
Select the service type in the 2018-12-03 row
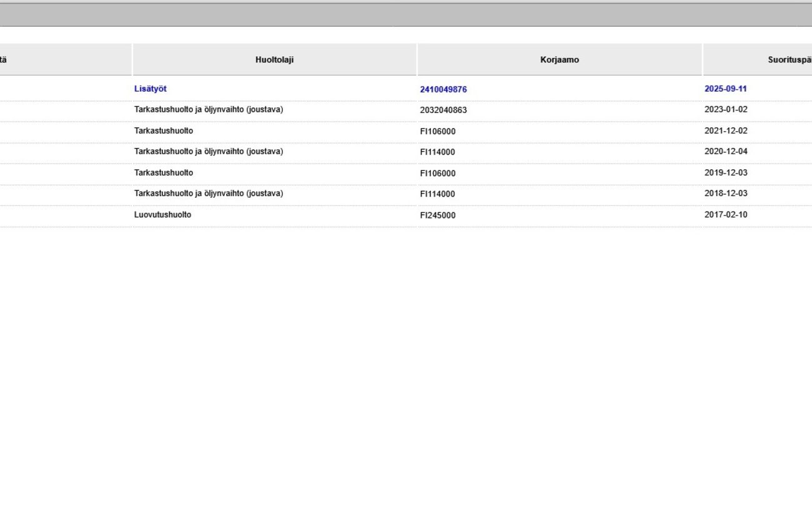pos(209,194)
